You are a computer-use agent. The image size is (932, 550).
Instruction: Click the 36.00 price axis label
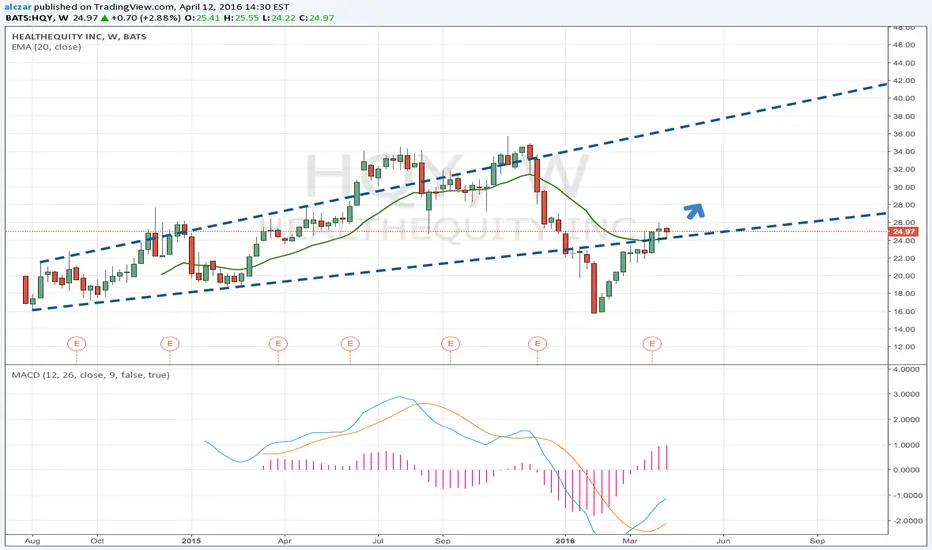click(903, 134)
